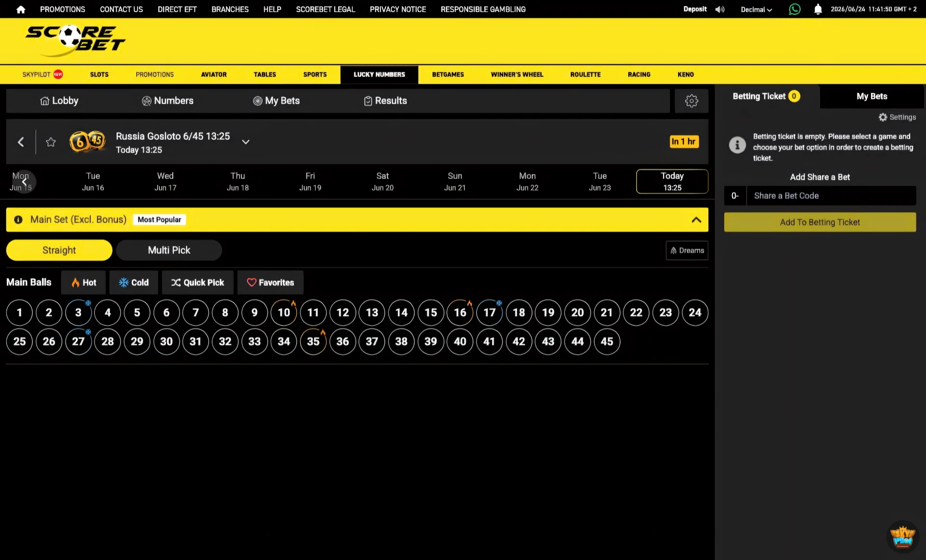
Task: Select Mon Jun 22 date
Action: point(527,181)
